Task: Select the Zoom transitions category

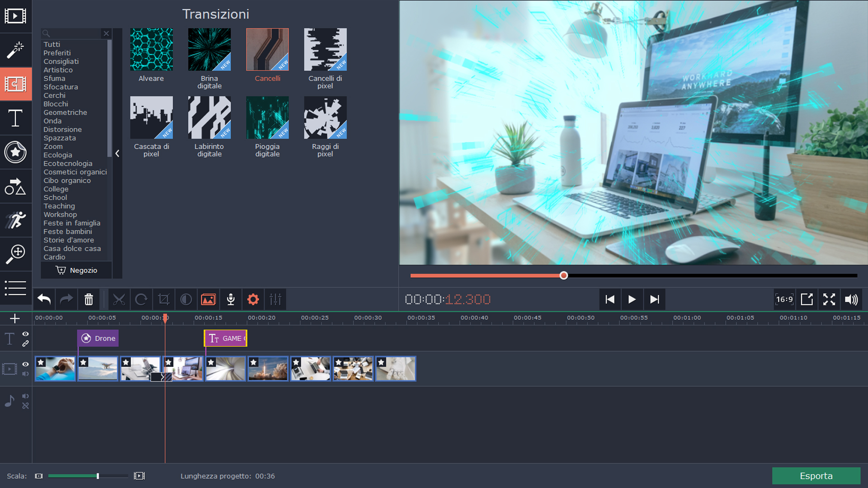Action: pyautogui.click(x=53, y=146)
